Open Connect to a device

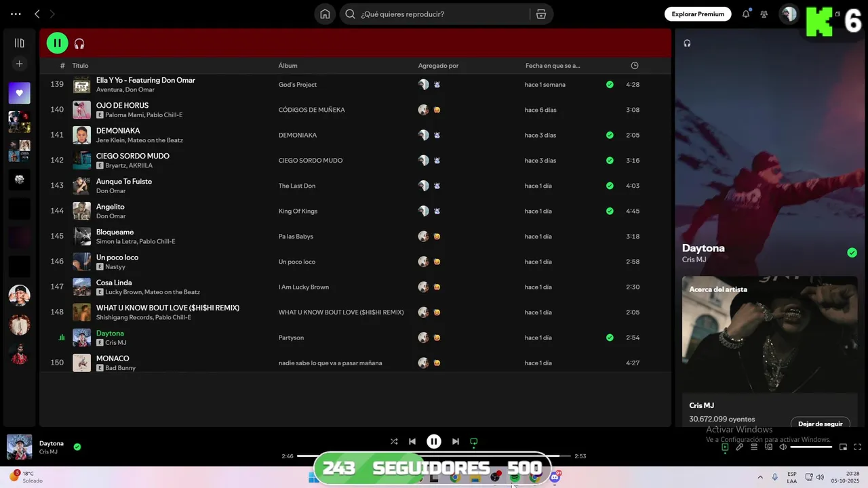[x=769, y=447]
